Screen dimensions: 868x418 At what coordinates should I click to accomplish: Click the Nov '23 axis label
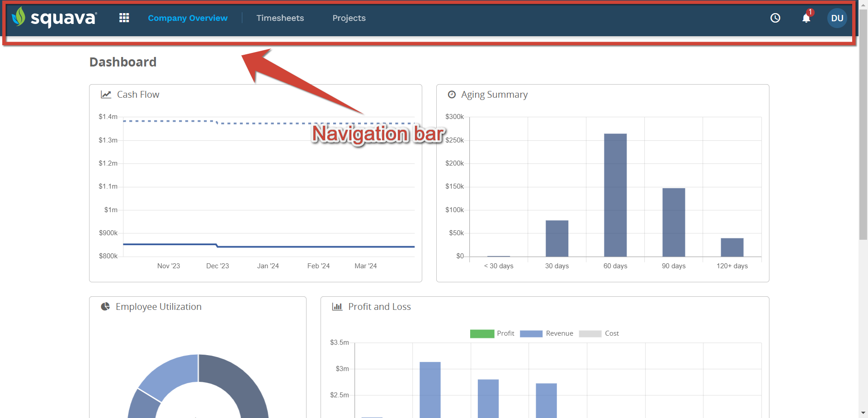pos(169,266)
